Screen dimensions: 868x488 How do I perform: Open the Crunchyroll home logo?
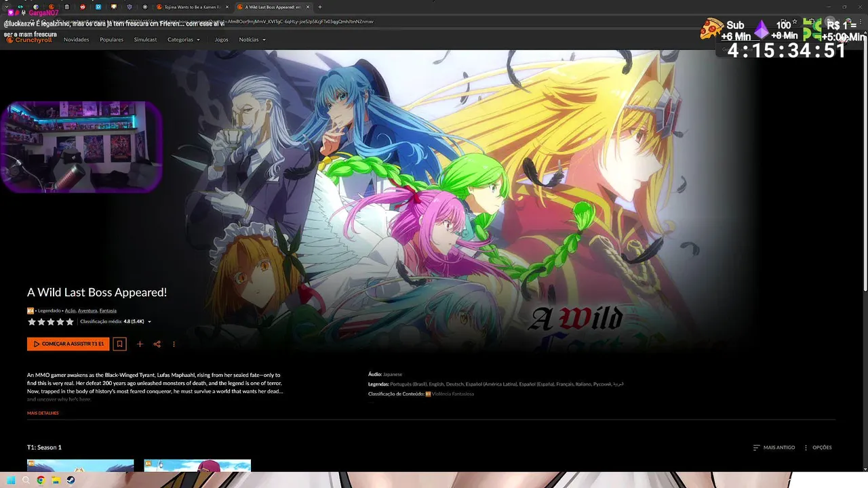tap(28, 39)
